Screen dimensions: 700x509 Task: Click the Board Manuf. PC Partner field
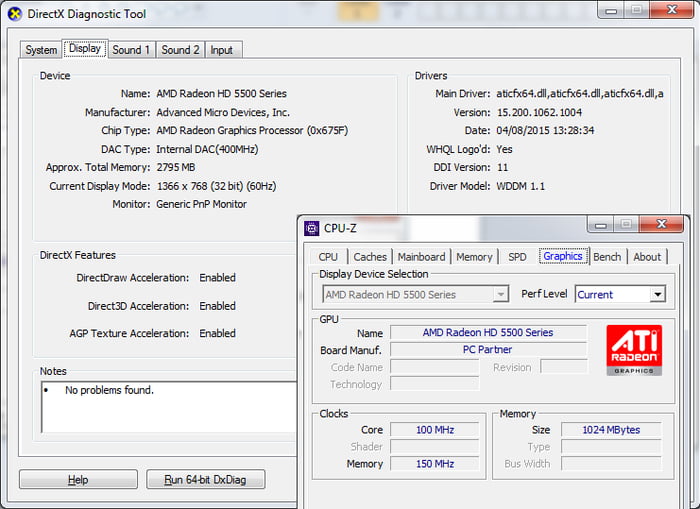click(x=488, y=350)
